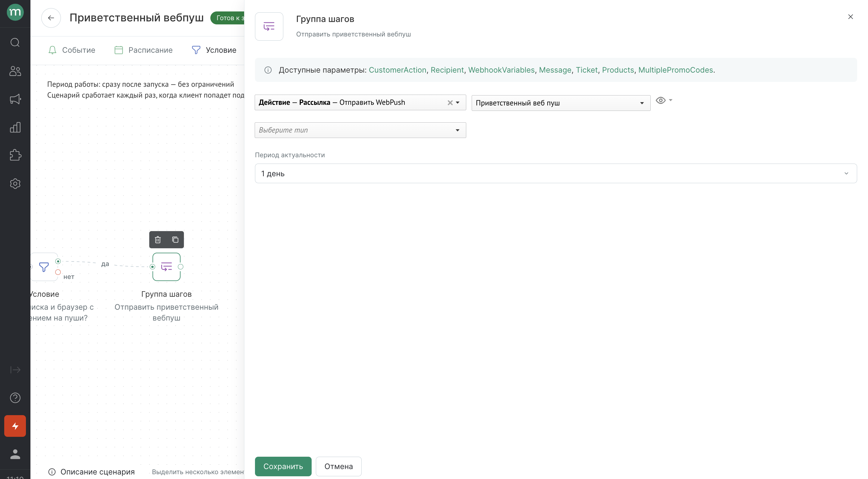868x479 pixels.
Task: Add an Условие element
Action: tap(214, 50)
